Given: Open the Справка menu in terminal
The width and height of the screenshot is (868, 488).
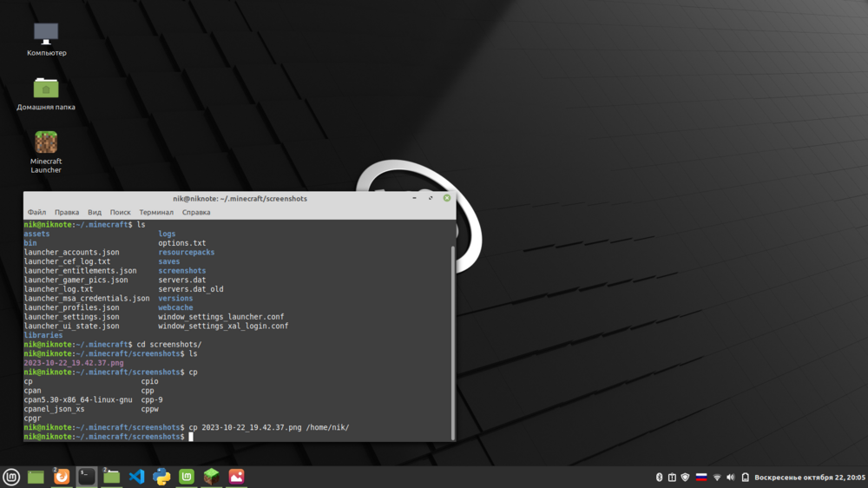Looking at the screenshot, I should pos(196,212).
